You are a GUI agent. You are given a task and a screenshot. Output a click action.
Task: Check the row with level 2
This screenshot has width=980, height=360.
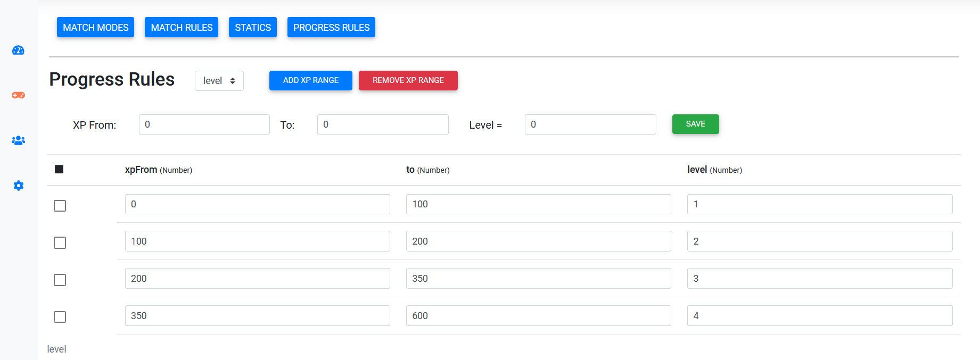pos(60,243)
